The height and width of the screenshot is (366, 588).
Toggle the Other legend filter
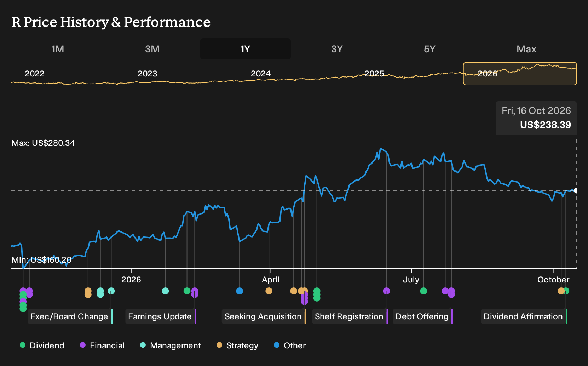point(290,345)
